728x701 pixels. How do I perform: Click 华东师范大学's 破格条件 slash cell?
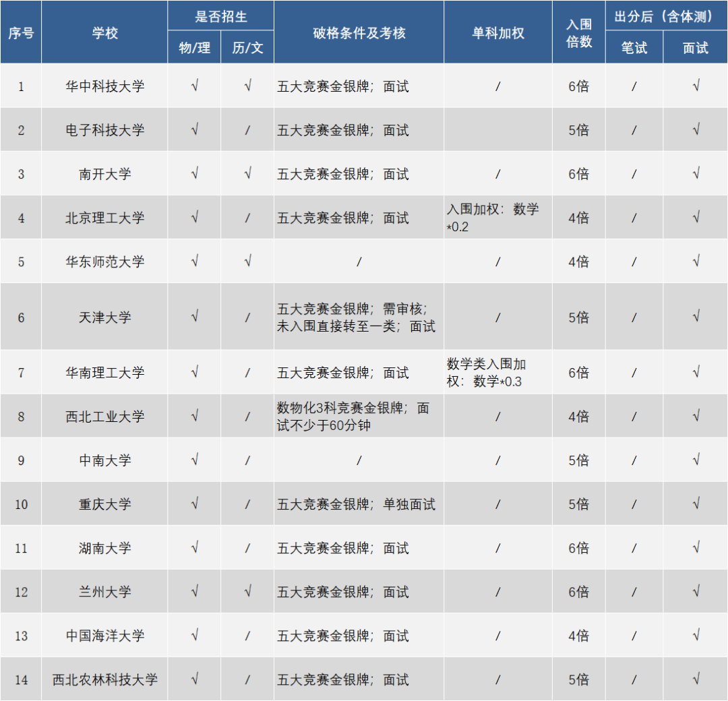[x=359, y=262]
